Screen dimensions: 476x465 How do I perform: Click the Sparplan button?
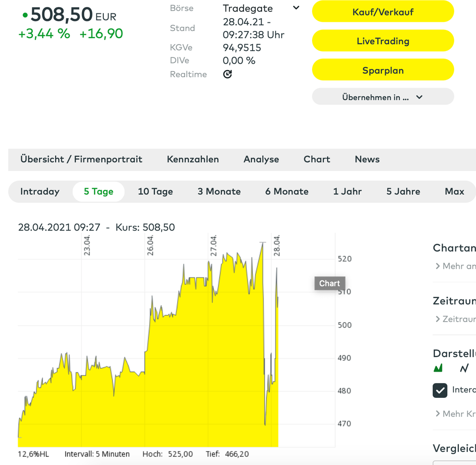point(383,71)
